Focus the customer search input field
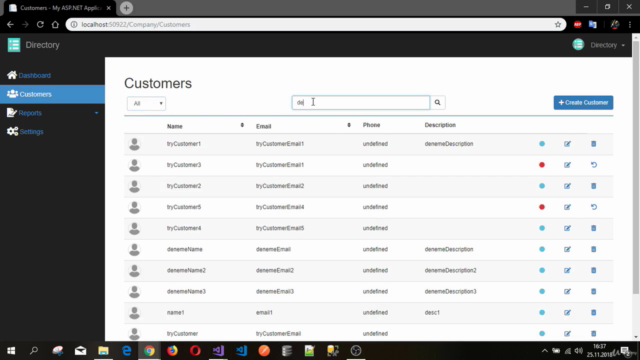Viewport: 640px width, 360px height. pos(361,102)
